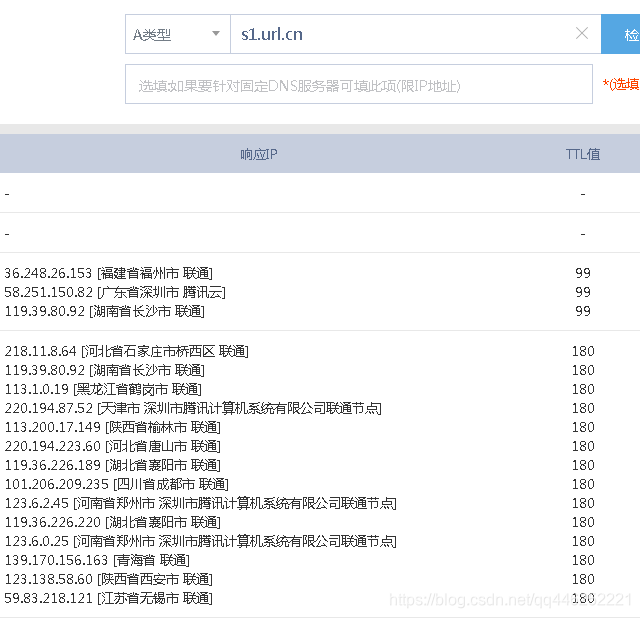Clear the s1.url.cn domain field with X icon

[582, 34]
